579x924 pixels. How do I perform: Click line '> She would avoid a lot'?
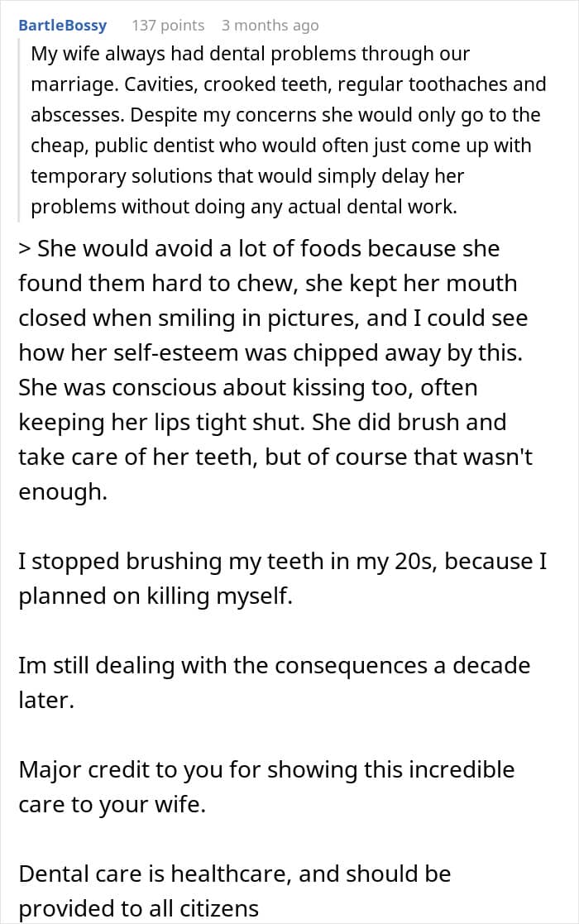(259, 249)
